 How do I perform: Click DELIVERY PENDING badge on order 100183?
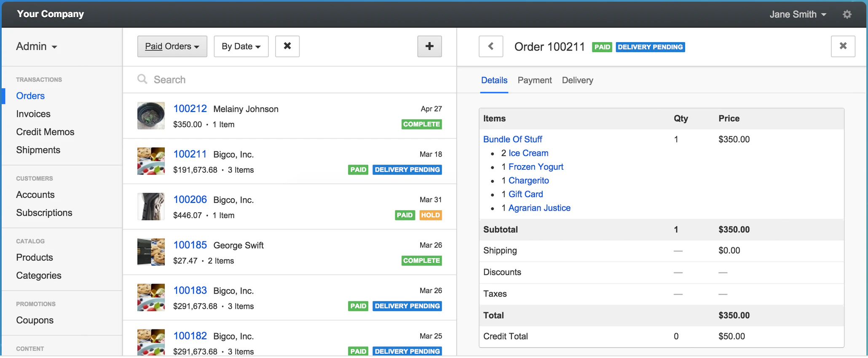click(407, 306)
